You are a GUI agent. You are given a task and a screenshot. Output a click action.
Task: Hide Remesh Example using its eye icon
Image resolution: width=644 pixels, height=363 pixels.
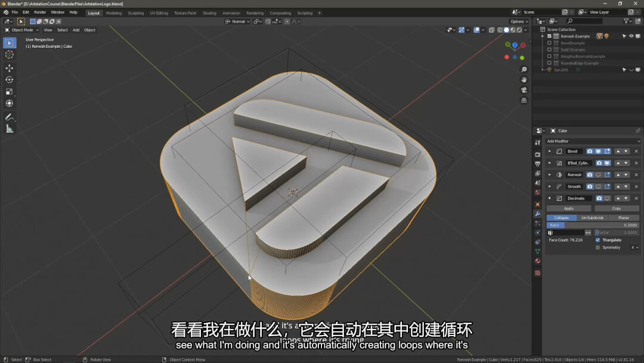point(631,36)
